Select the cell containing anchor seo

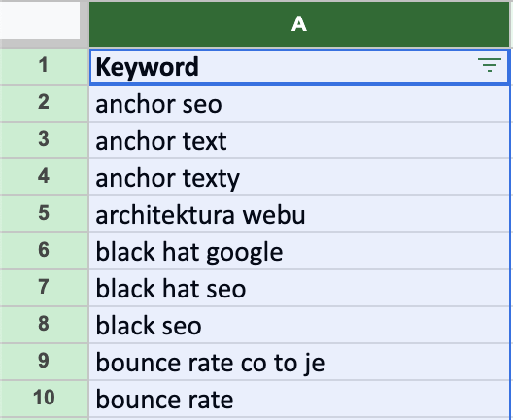pyautogui.click(x=299, y=103)
